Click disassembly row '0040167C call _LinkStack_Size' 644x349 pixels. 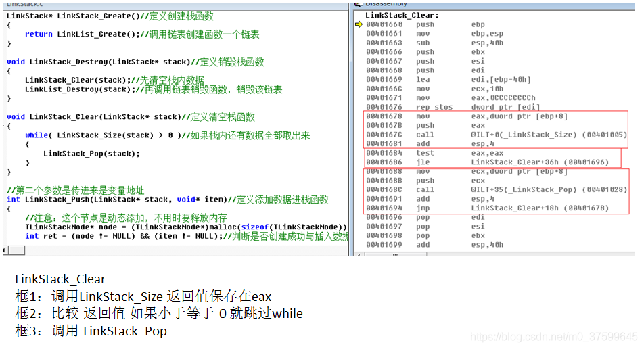[x=497, y=135]
